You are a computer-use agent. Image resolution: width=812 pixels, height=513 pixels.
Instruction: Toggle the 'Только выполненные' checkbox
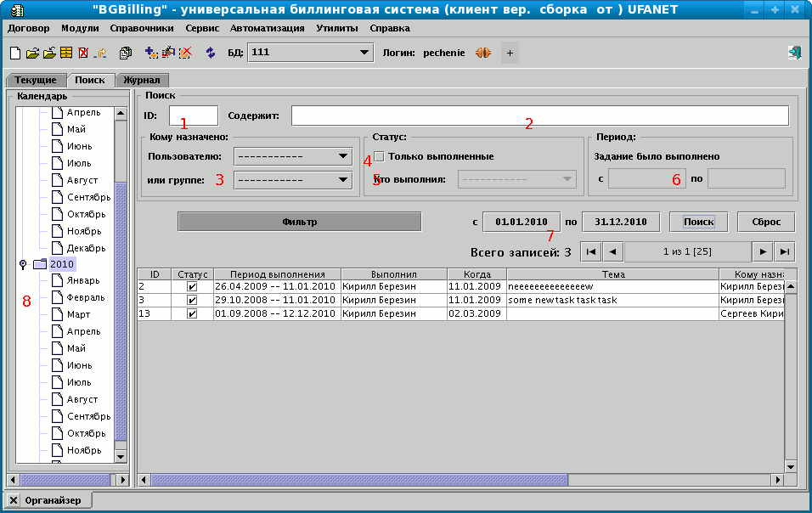point(380,156)
